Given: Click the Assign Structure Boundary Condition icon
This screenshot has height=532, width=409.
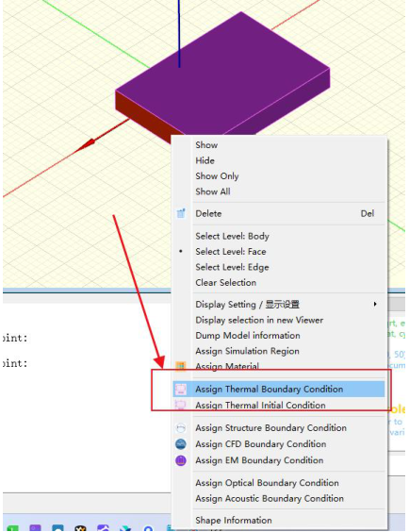Looking at the screenshot, I should coord(181,428).
